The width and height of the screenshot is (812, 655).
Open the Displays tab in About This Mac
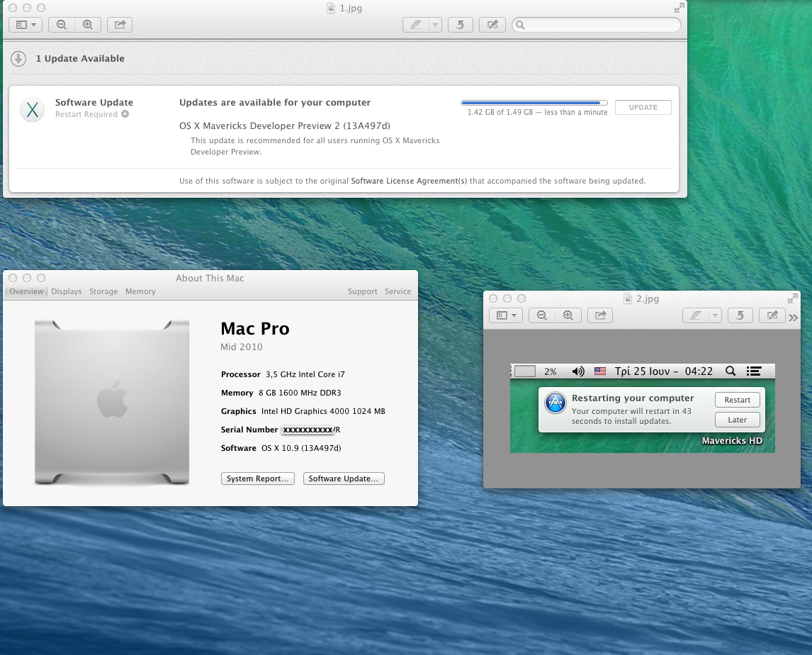[67, 291]
